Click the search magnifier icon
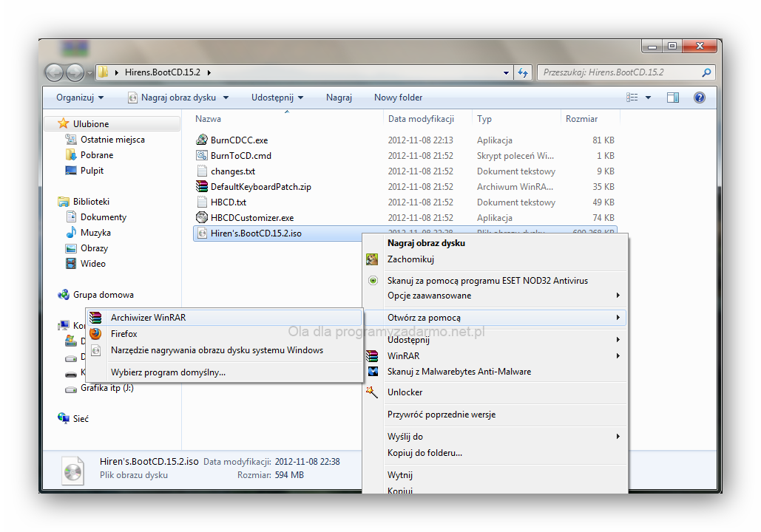The image size is (761, 532). coord(707,72)
